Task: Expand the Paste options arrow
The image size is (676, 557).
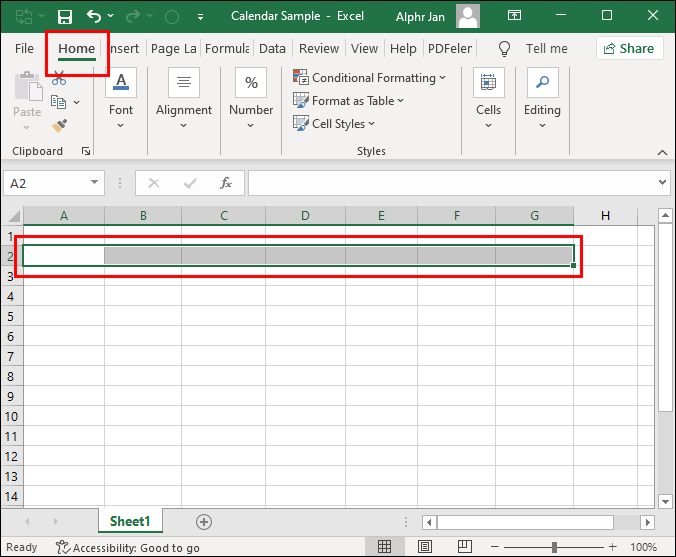Action: point(27,128)
